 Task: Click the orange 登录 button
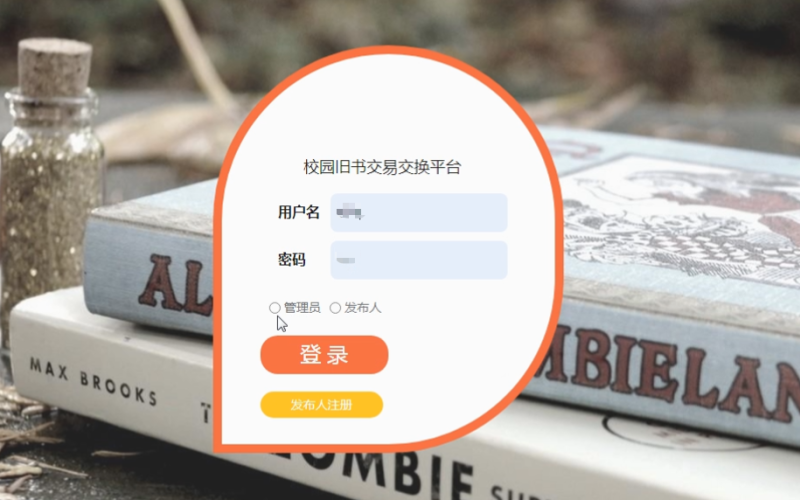(x=324, y=355)
